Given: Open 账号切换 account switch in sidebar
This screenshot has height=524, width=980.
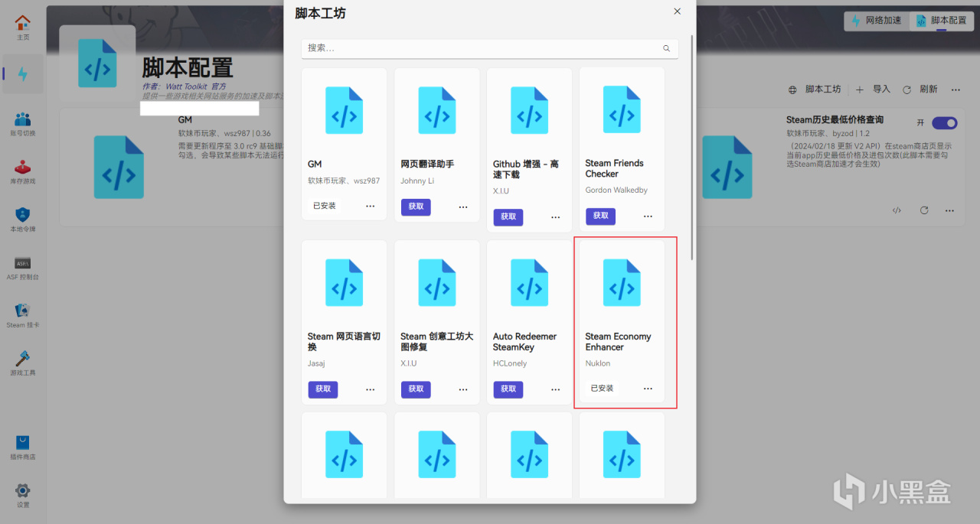Looking at the screenshot, I should pos(23,124).
